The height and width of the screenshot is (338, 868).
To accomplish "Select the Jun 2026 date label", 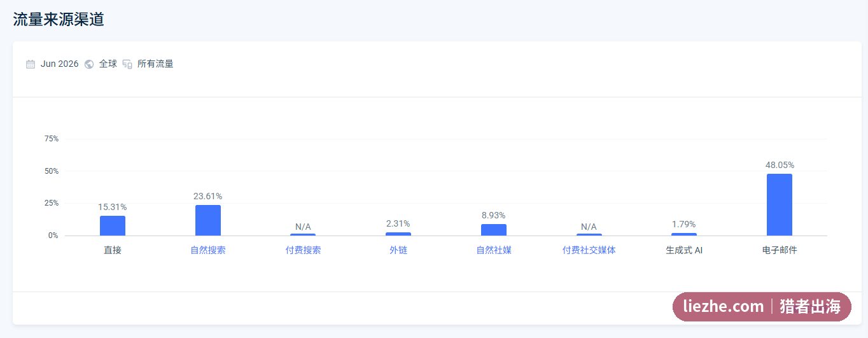I will click(59, 64).
